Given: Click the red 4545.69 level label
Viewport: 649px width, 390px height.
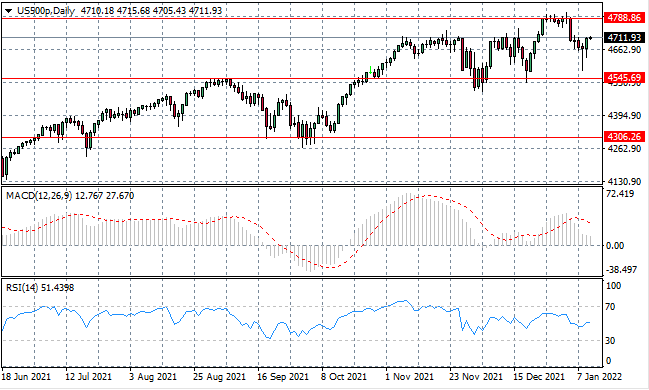Looking at the screenshot, I should click(x=625, y=77).
